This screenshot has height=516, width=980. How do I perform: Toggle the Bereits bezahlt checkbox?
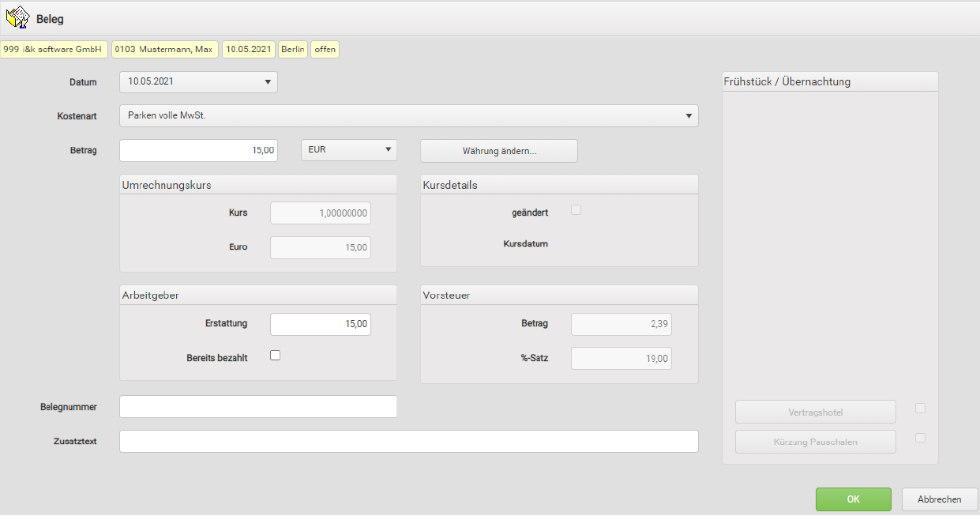point(276,356)
